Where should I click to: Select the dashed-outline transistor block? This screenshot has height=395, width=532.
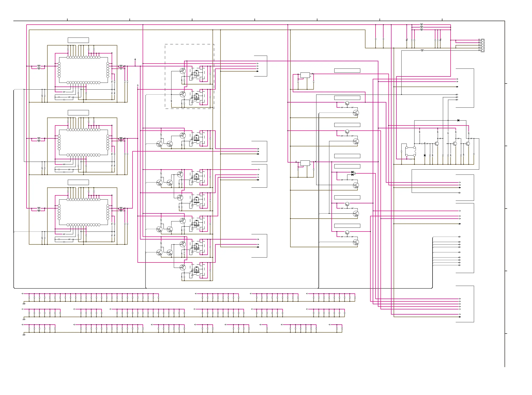pyautogui.click(x=189, y=76)
